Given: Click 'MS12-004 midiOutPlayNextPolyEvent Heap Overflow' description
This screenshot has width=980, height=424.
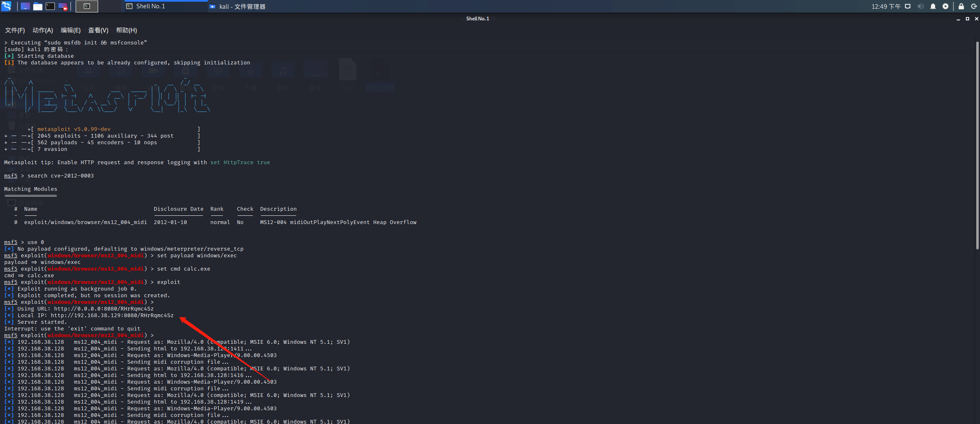Looking at the screenshot, I should tap(338, 222).
